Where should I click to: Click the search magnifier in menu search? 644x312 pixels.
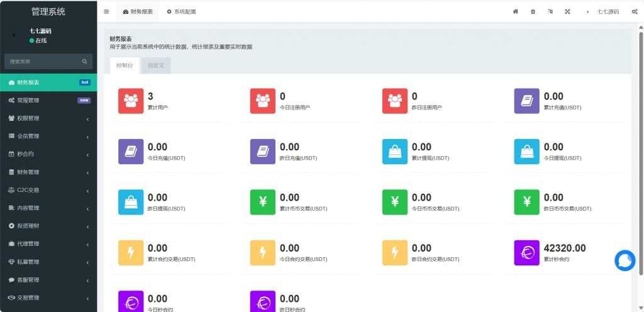[85, 62]
